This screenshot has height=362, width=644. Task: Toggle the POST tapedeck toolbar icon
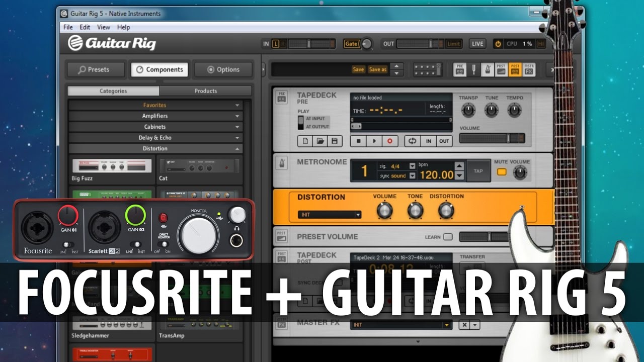(515, 69)
